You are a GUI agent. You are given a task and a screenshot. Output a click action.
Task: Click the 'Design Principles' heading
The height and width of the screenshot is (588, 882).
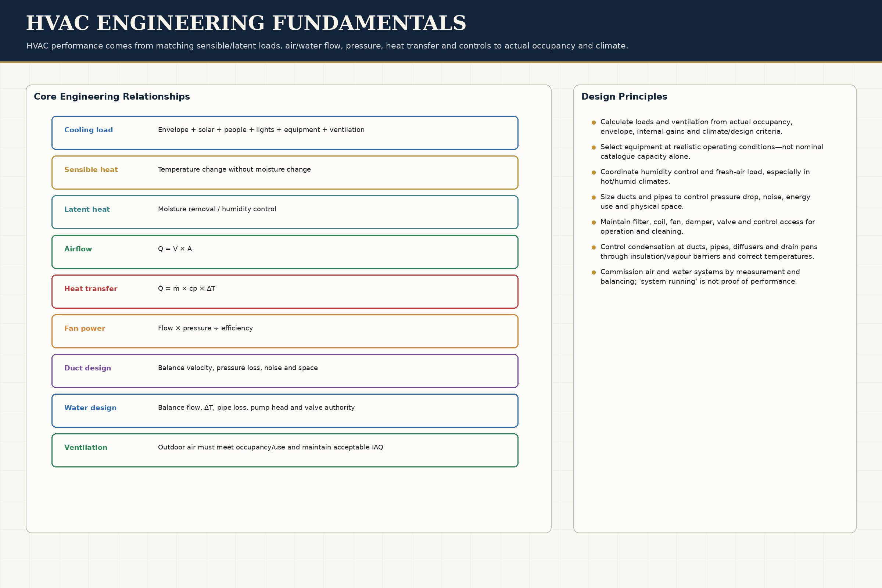click(x=624, y=97)
